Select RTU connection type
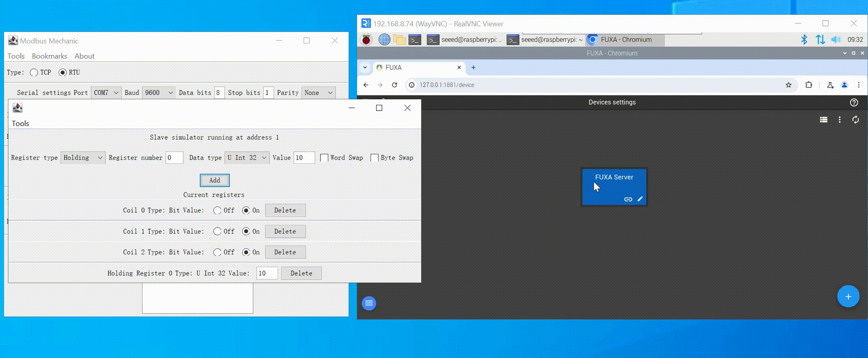Viewport: 868px width, 358px height. click(63, 72)
